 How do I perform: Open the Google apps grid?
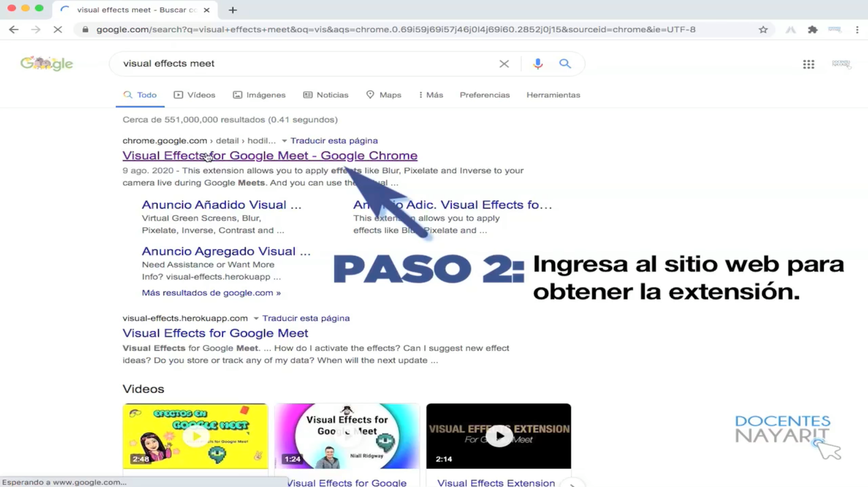point(808,64)
